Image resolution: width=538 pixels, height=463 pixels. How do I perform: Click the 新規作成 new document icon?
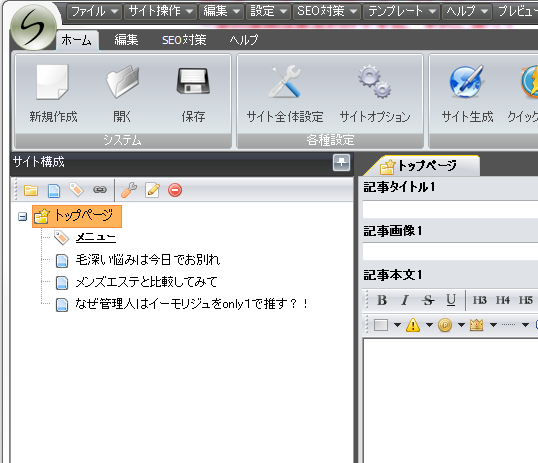(x=52, y=82)
